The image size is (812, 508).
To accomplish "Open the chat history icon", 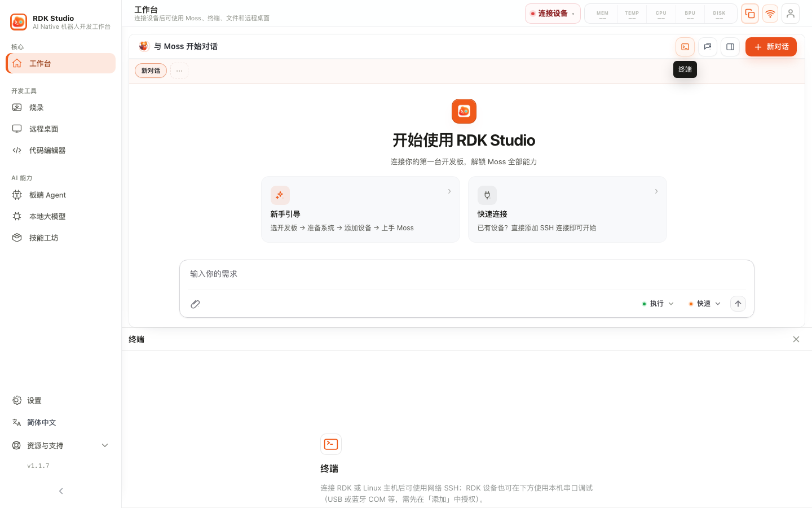I will [708, 47].
